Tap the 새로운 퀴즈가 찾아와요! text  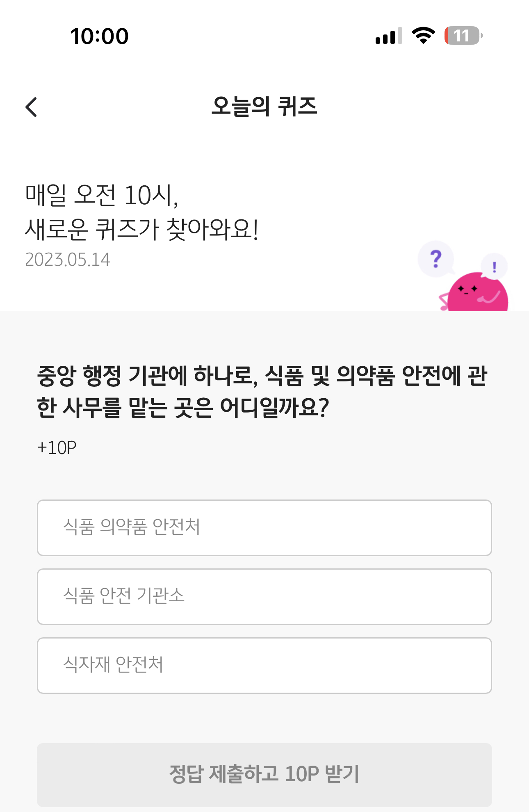(x=142, y=229)
